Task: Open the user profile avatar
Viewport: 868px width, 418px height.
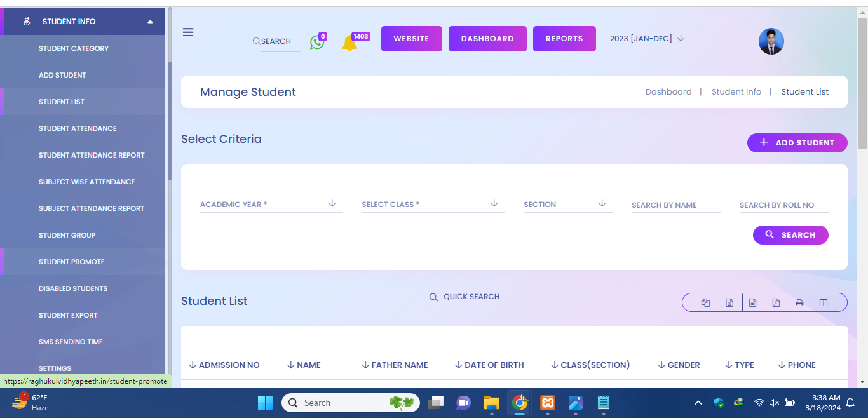Action: pyautogui.click(x=771, y=41)
